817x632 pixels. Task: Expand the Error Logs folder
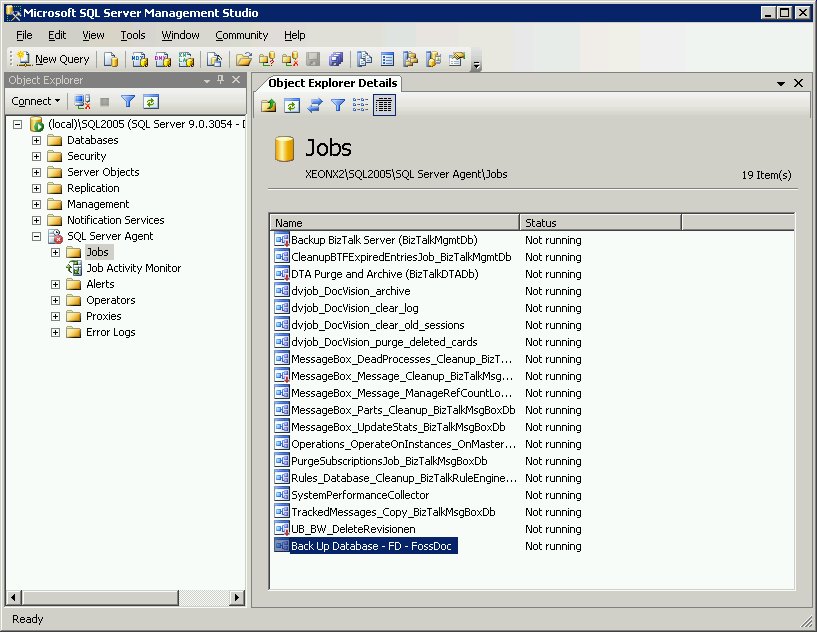(55, 332)
